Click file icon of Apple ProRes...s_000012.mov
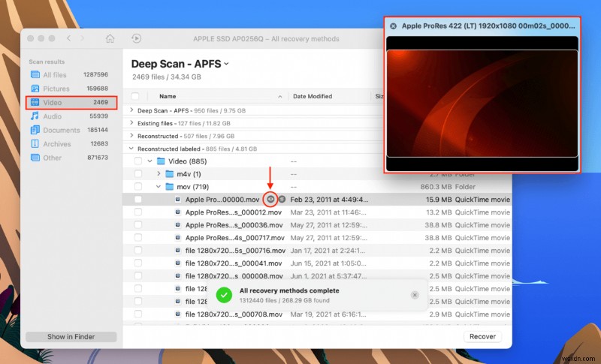Image resolution: width=601 pixels, height=364 pixels. click(178, 212)
